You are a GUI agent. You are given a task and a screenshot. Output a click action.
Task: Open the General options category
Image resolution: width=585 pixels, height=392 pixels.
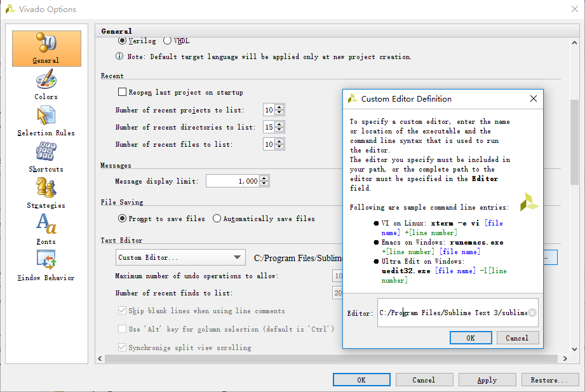point(46,48)
